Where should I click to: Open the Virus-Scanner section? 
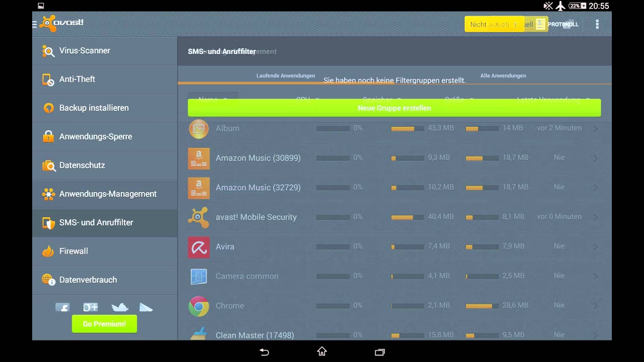105,51
